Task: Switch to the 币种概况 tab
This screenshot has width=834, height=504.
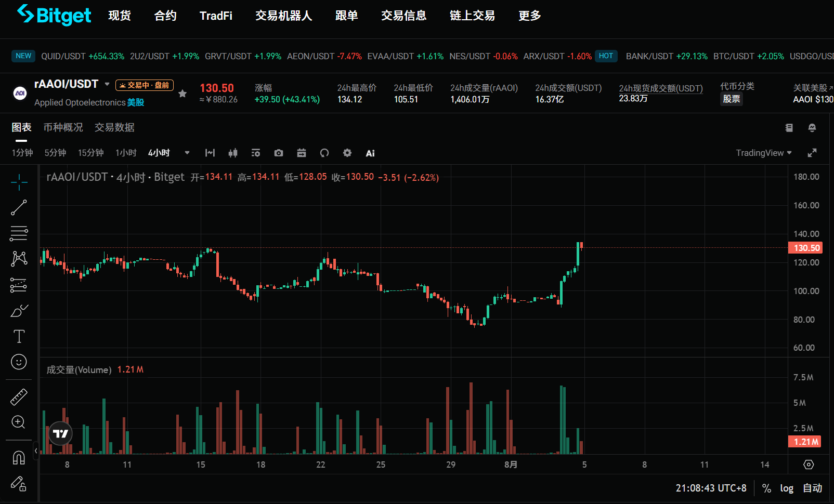Action: tap(63, 127)
